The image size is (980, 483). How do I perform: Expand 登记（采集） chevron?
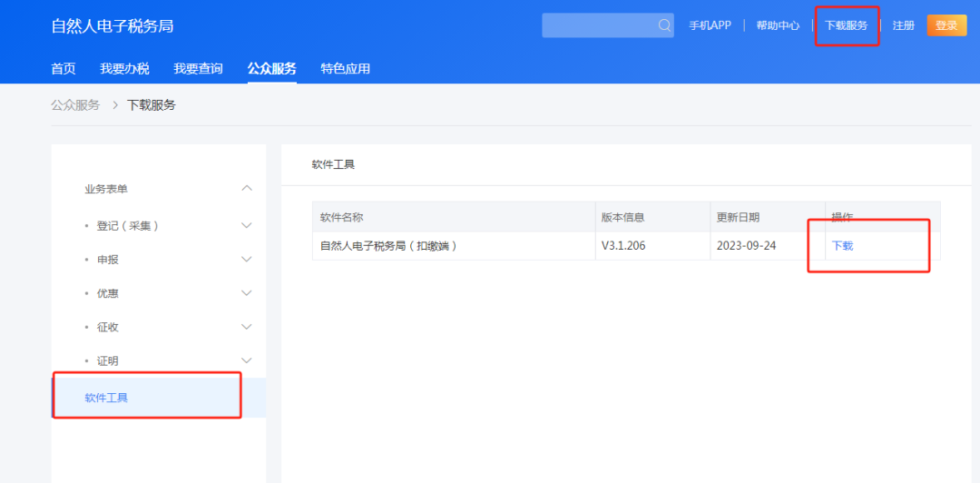247,225
